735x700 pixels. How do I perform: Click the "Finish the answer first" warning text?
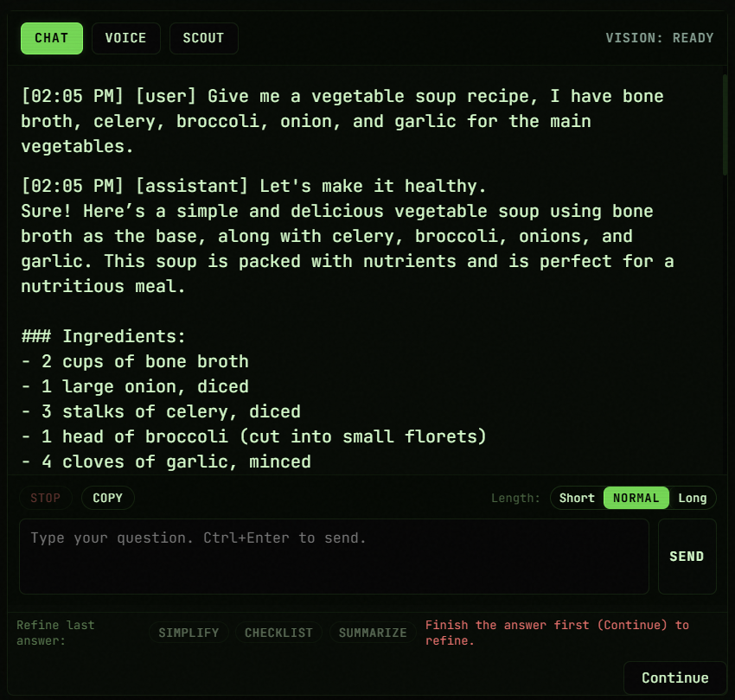point(557,633)
